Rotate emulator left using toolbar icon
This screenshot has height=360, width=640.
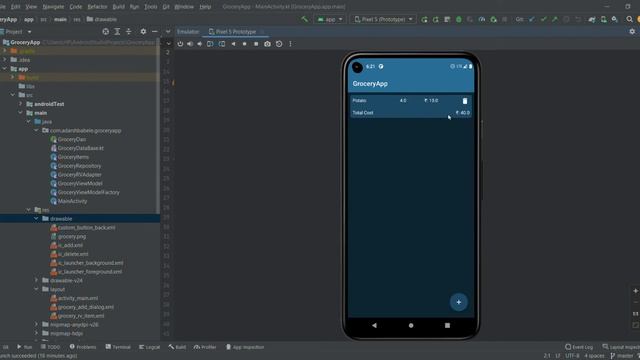210,44
